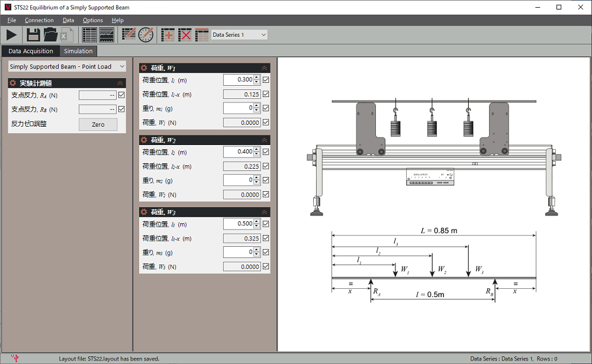Uncheck the 荷重位置 l2 (m) checkbox
592x364 pixels.
[266, 152]
